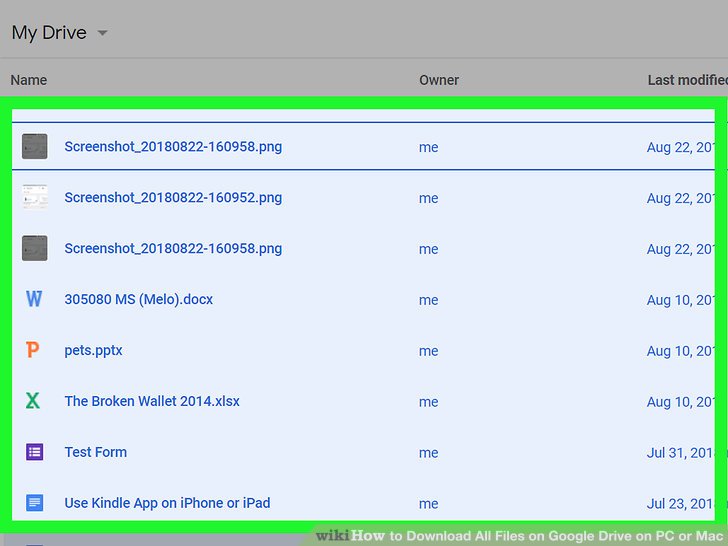Click the Aug 10 date of 305080 MS (Melo).docx
The image size is (728, 546).
pos(681,300)
